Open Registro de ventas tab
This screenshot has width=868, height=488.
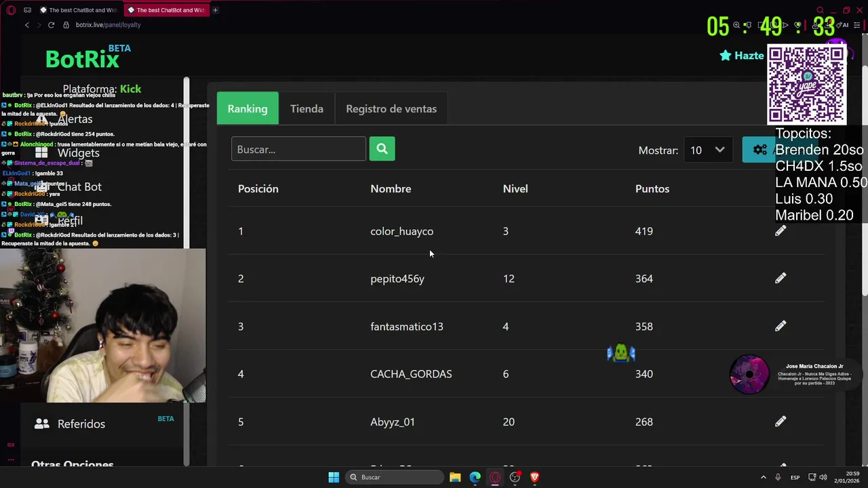point(391,108)
